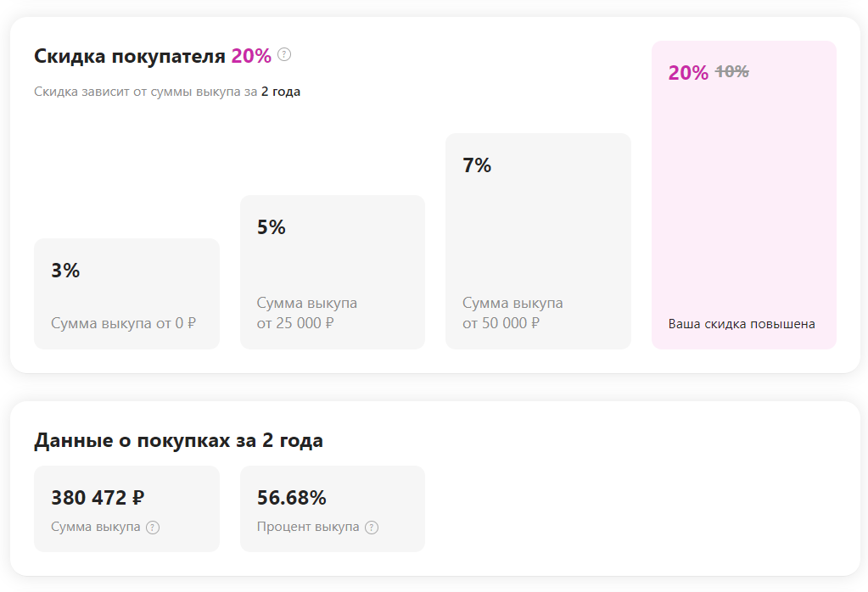Image resolution: width=868 pixels, height=592 pixels.
Task: Click the Ваша скидка повышена label
Action: tap(742, 324)
